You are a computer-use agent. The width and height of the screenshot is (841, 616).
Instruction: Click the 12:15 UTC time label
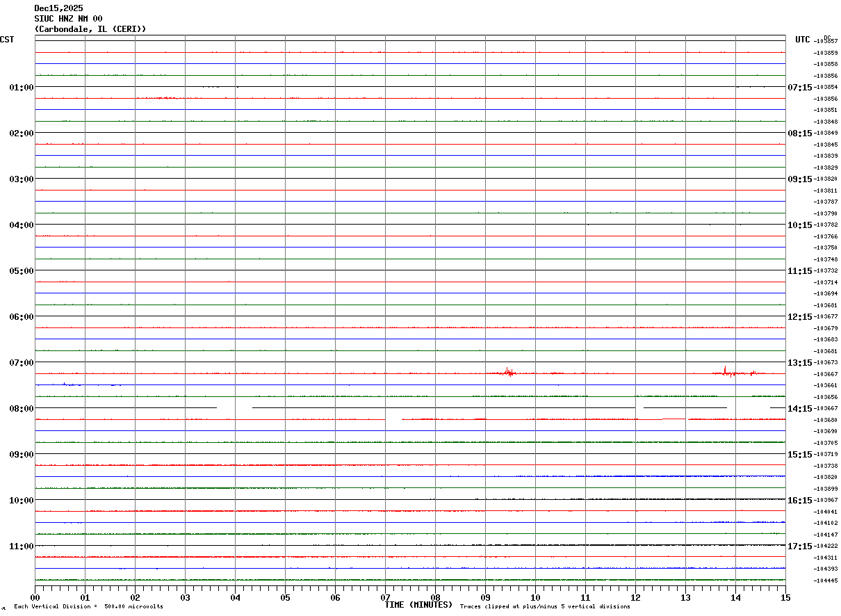[800, 316]
